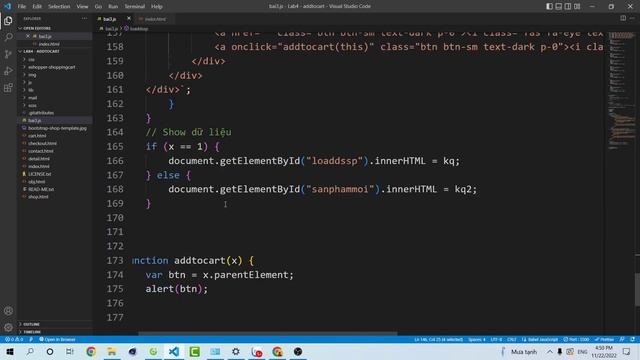Open contact.html in the file tree
The image size is (640, 360).
[x=41, y=151]
